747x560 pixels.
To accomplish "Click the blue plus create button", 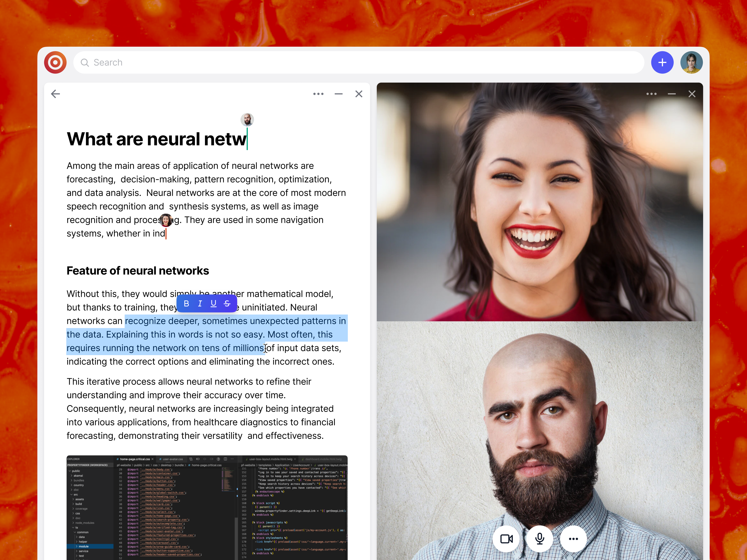I will (x=662, y=63).
